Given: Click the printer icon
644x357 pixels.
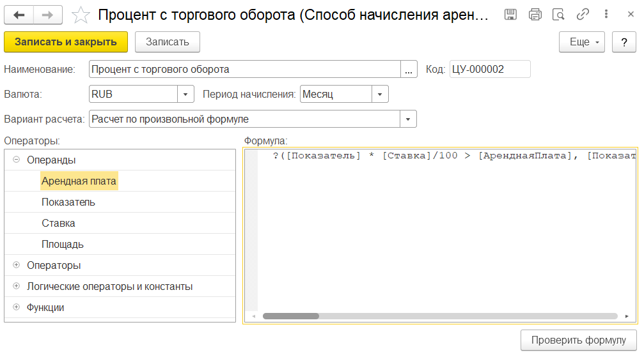Looking at the screenshot, I should pyautogui.click(x=535, y=15).
